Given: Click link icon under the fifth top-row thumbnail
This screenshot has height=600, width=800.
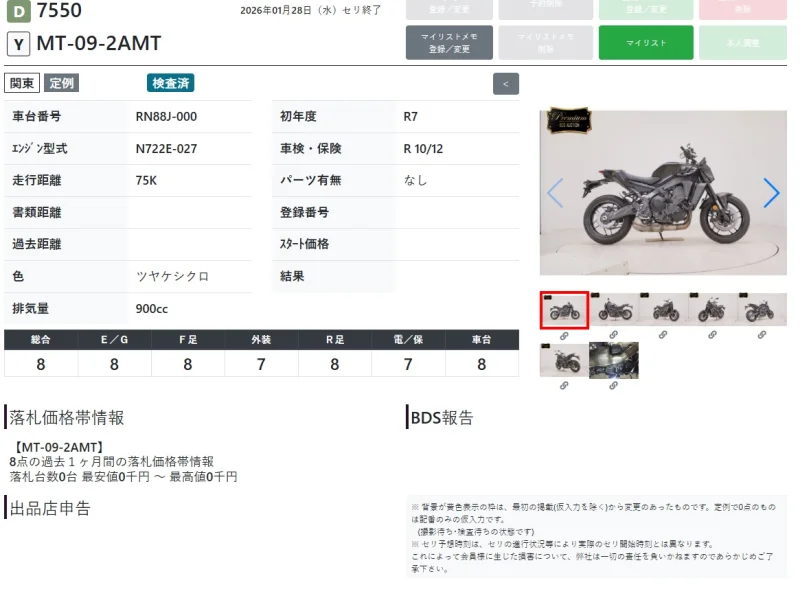Looking at the screenshot, I should (762, 335).
